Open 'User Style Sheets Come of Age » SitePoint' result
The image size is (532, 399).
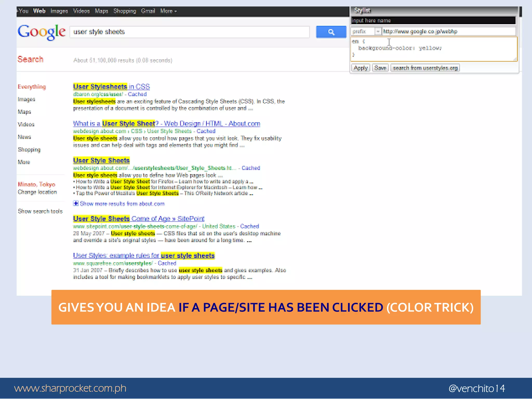[139, 219]
